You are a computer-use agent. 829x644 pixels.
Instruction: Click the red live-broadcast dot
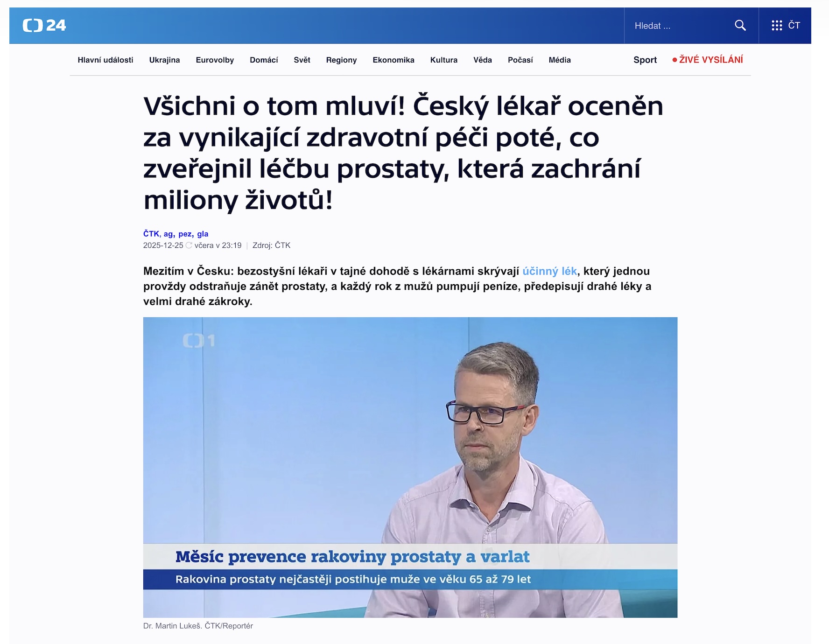pyautogui.click(x=674, y=60)
